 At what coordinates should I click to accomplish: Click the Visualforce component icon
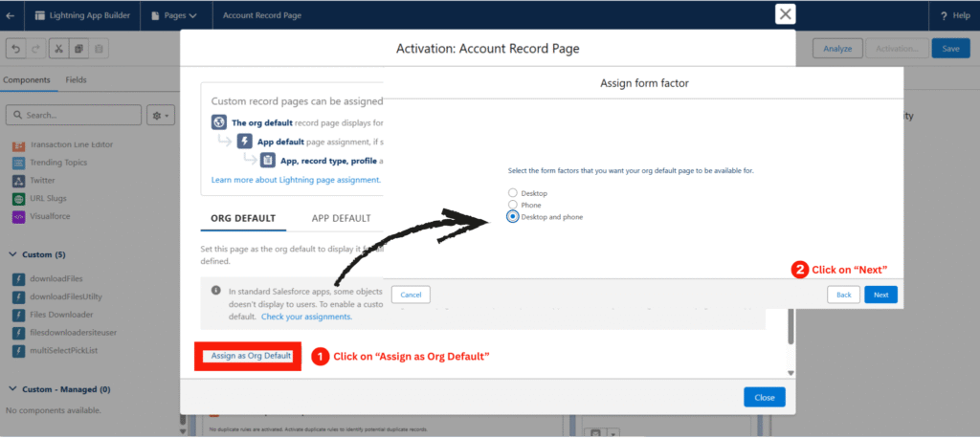[18, 217]
